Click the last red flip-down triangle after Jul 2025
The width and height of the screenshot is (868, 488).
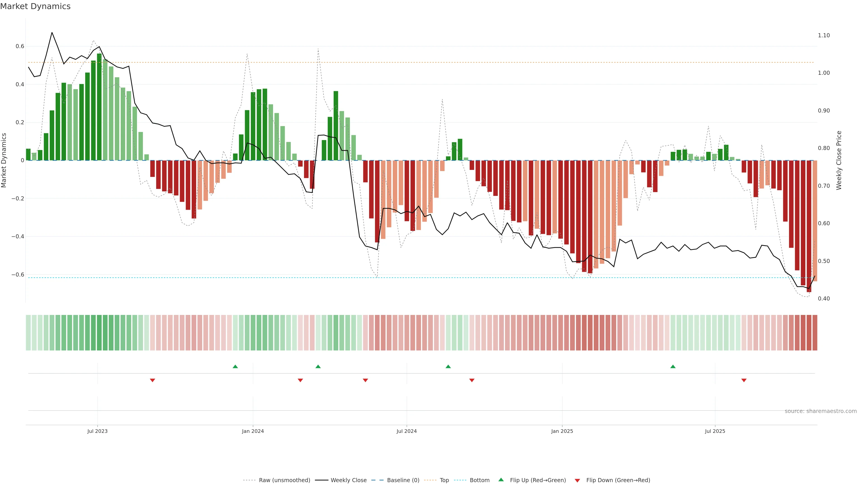[744, 380]
